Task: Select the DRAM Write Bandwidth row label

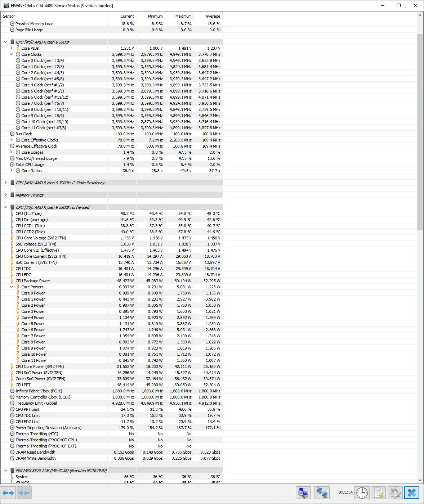Action: coord(36,458)
